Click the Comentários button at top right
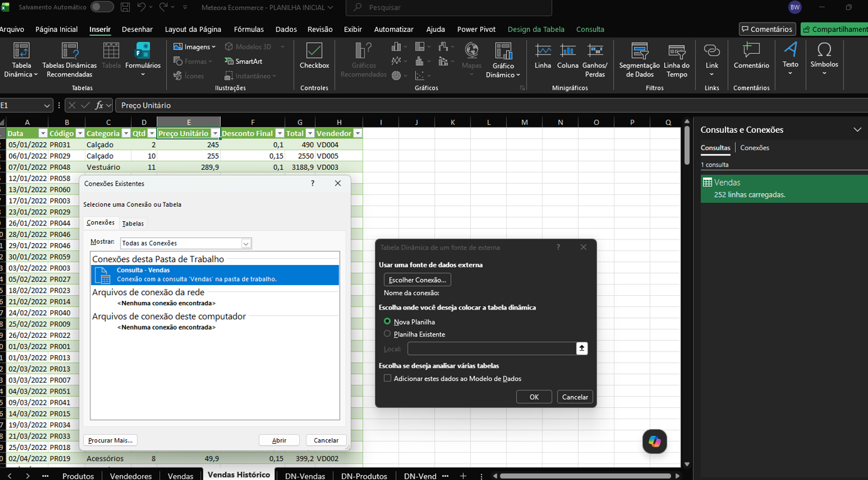The height and width of the screenshot is (480, 868). (x=767, y=29)
